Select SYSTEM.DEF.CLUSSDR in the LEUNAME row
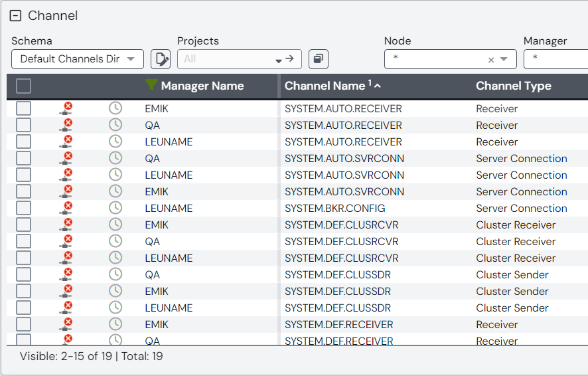The width and height of the screenshot is (588, 376). [338, 308]
